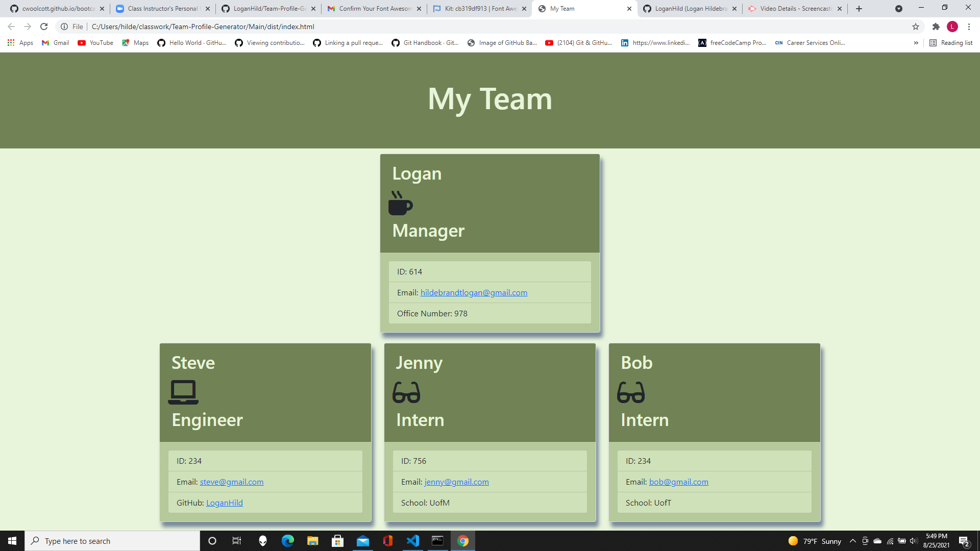This screenshot has height=551, width=980.
Task: Click the back navigation arrow
Action: pyautogui.click(x=10, y=27)
